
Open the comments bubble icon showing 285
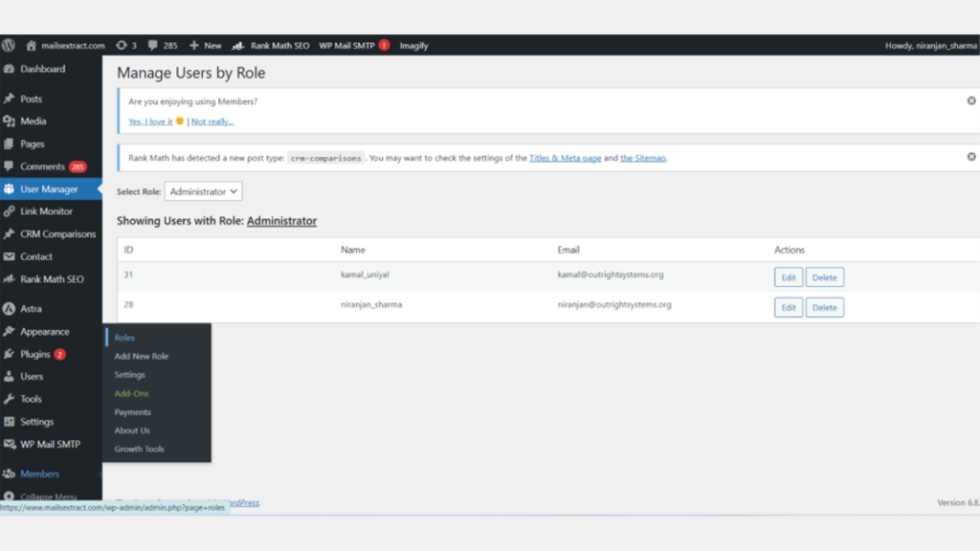click(163, 45)
